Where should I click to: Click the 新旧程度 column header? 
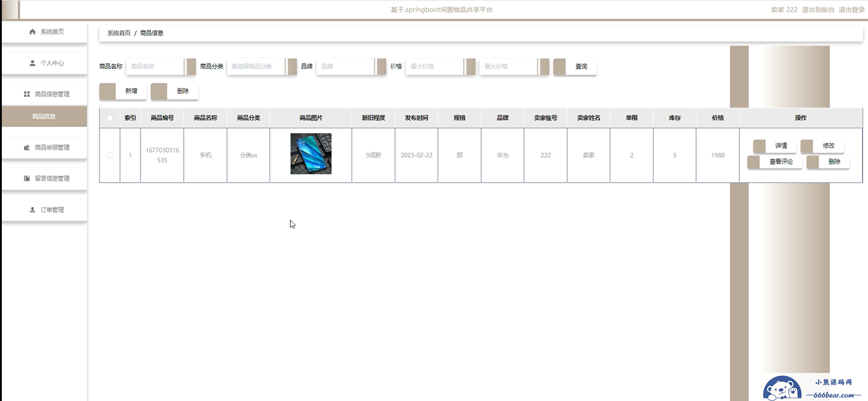point(373,118)
